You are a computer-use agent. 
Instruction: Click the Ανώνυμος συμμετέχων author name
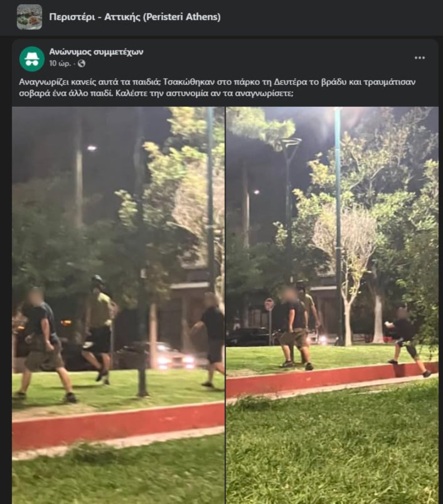point(96,51)
